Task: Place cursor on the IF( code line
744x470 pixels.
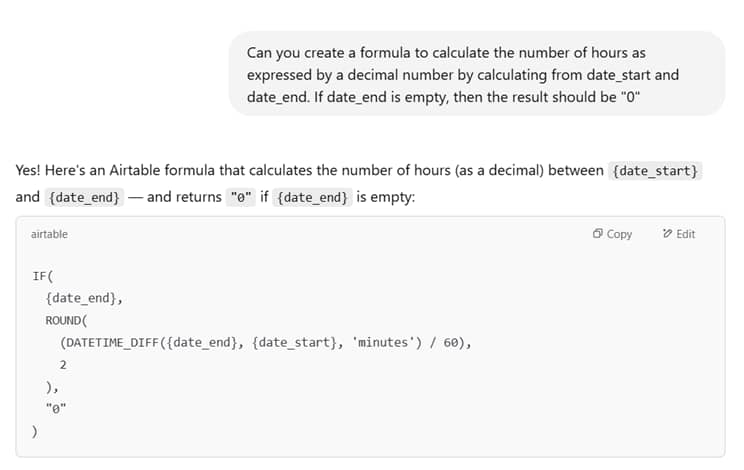Action: (x=43, y=276)
